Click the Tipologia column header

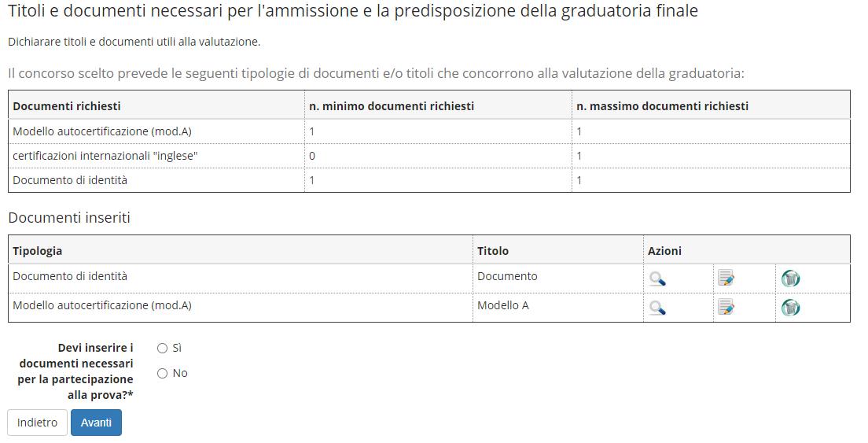click(38, 251)
